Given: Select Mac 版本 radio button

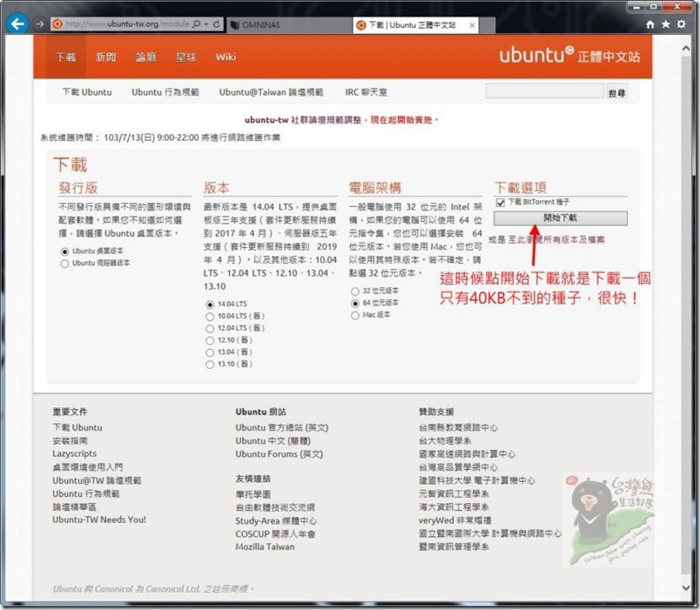Looking at the screenshot, I should point(355,316).
